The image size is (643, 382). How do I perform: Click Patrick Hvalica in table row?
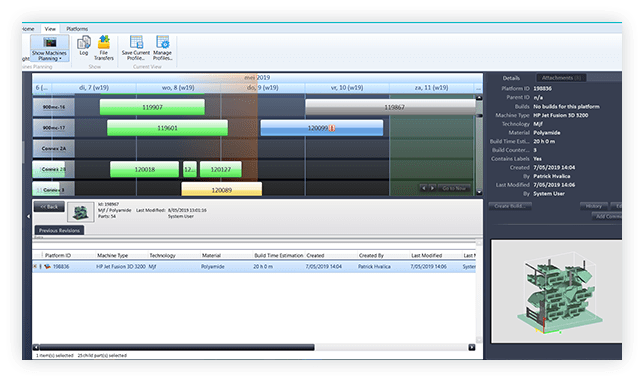click(x=374, y=266)
